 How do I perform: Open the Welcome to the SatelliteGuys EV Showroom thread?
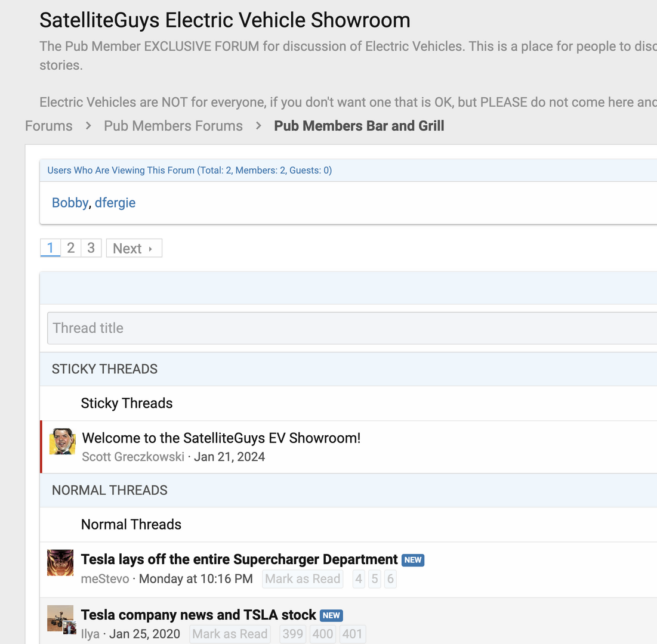coord(221,438)
